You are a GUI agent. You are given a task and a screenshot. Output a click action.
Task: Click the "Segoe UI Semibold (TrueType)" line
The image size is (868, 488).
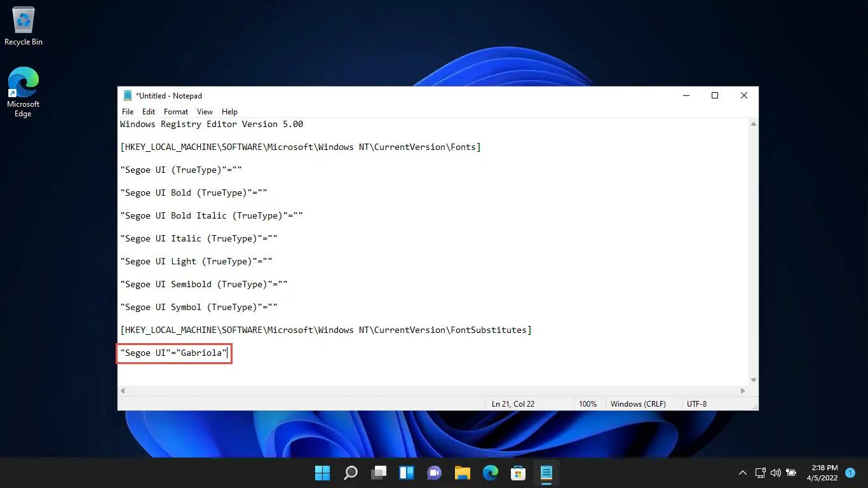[204, 285]
